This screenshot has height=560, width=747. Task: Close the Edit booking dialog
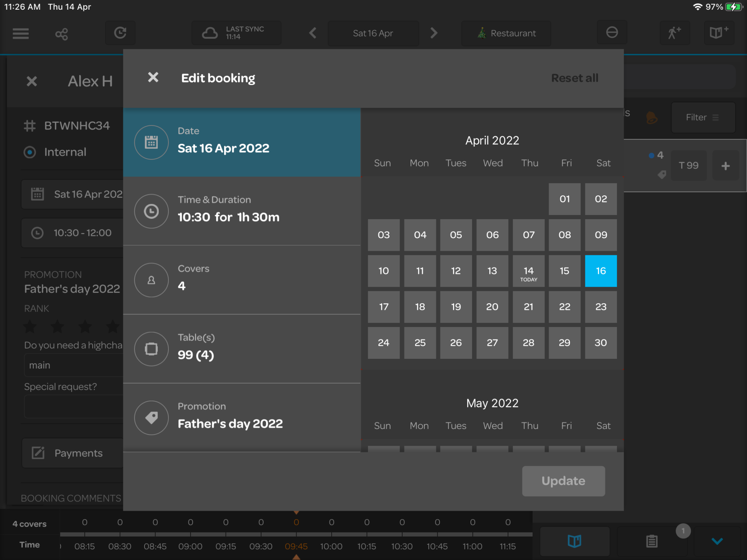(x=153, y=78)
